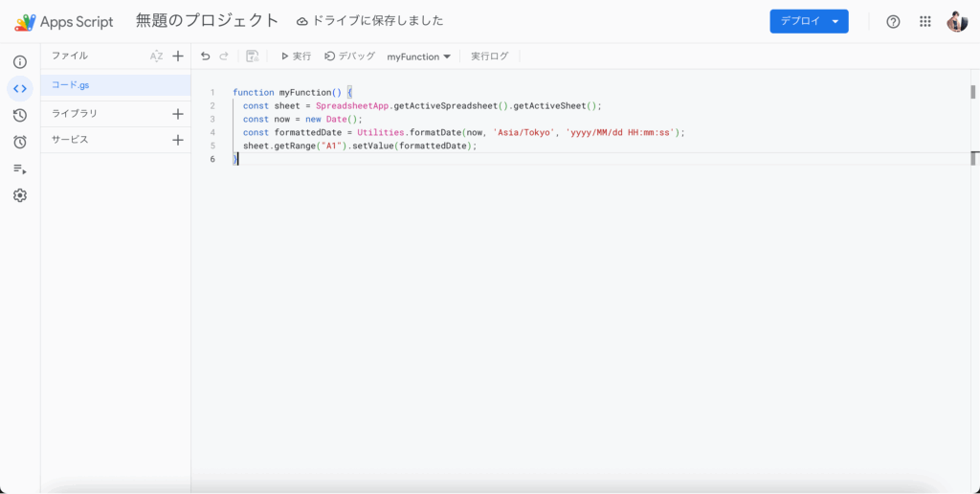Image resolution: width=980 pixels, height=494 pixels.
Task: Open the Overview info icon in sidebar
Action: pyautogui.click(x=19, y=62)
